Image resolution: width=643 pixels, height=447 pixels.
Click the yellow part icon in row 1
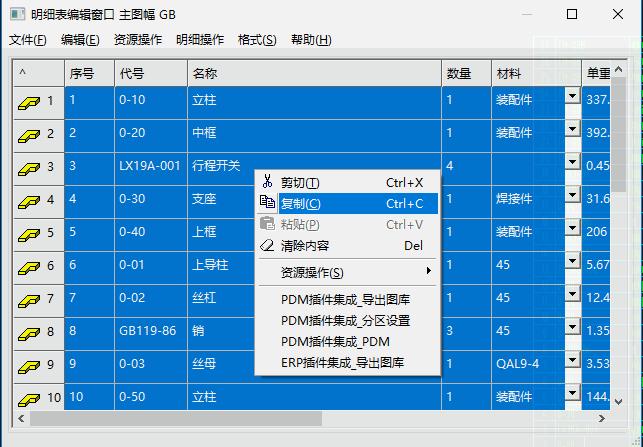pos(29,103)
